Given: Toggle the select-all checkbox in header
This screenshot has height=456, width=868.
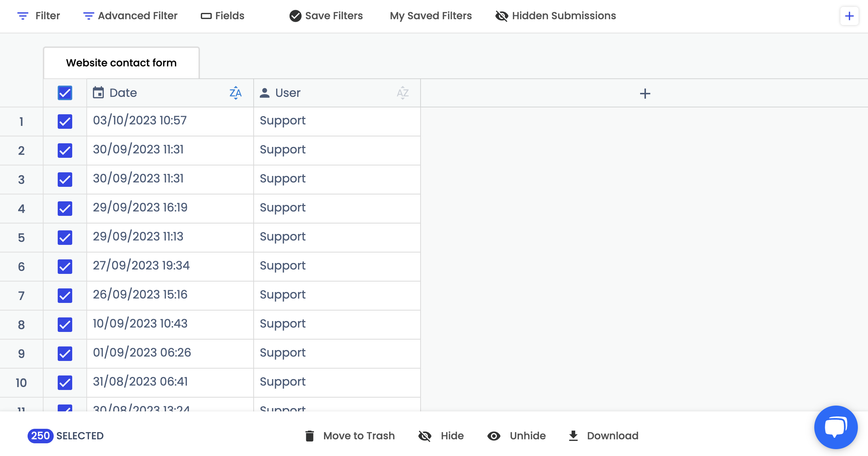Looking at the screenshot, I should point(65,93).
